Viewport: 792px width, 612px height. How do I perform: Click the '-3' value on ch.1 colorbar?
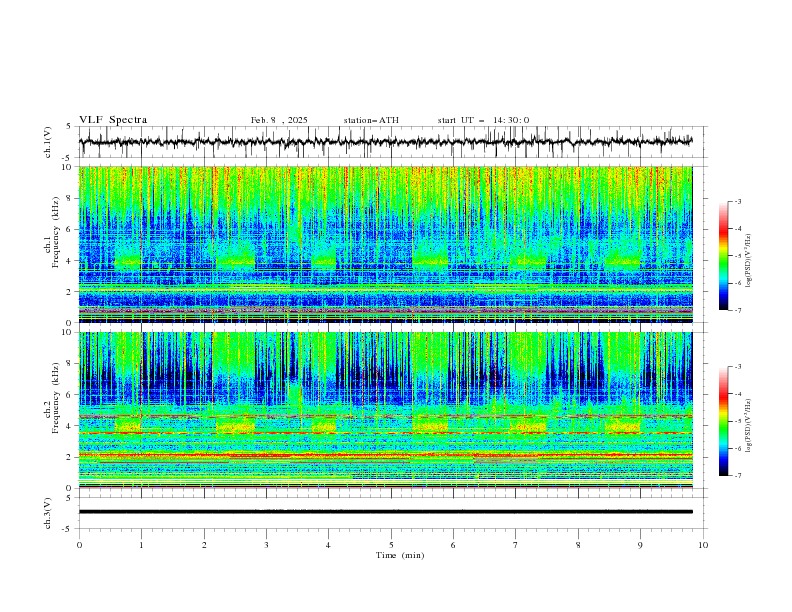pyautogui.click(x=737, y=201)
